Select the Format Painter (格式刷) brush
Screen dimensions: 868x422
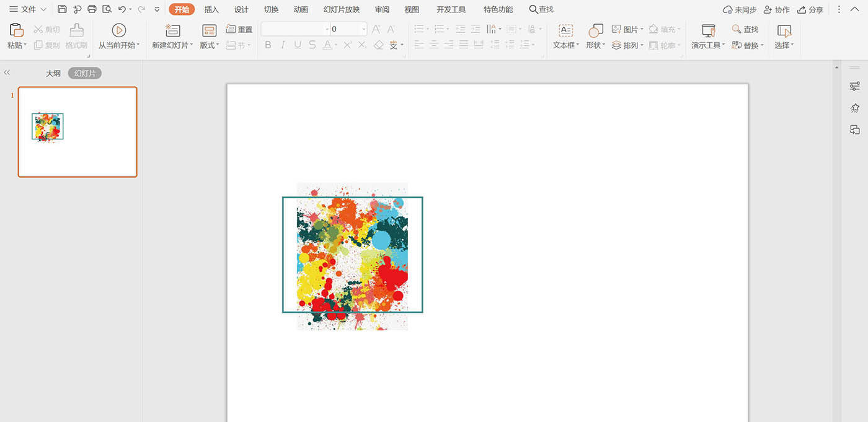pyautogui.click(x=76, y=37)
